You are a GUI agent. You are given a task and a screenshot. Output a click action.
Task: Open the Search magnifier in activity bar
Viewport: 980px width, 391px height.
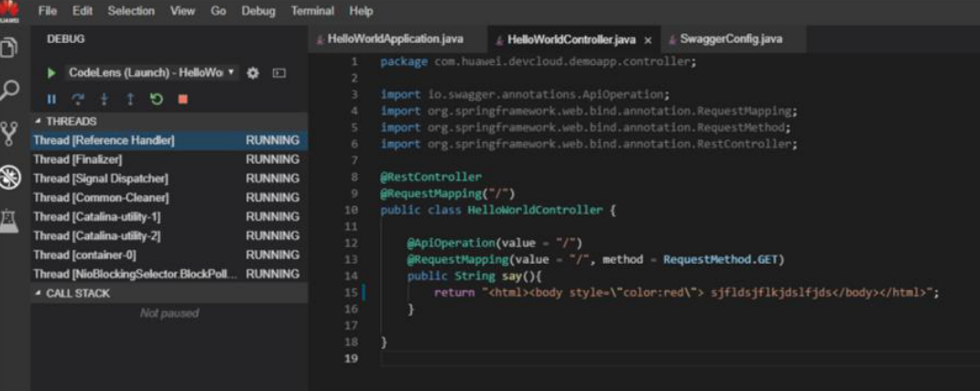click(9, 91)
